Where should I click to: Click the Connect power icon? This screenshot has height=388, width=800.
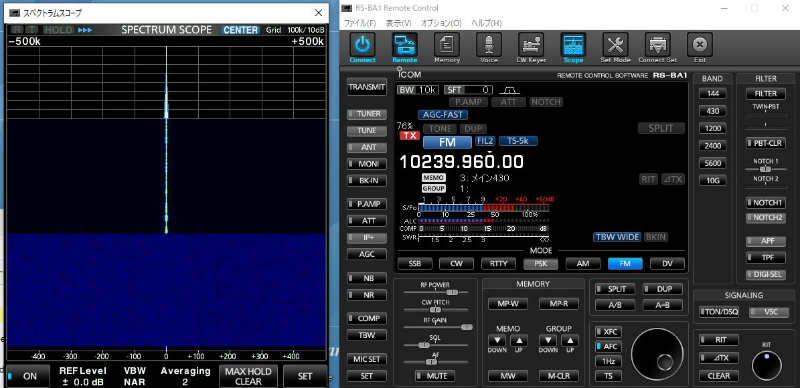[x=362, y=45]
